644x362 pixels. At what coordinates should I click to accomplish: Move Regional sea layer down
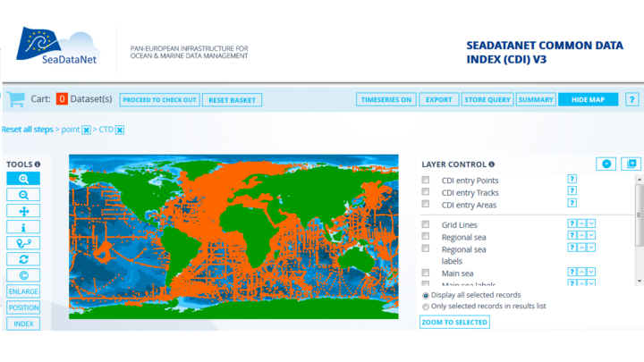tap(591, 235)
